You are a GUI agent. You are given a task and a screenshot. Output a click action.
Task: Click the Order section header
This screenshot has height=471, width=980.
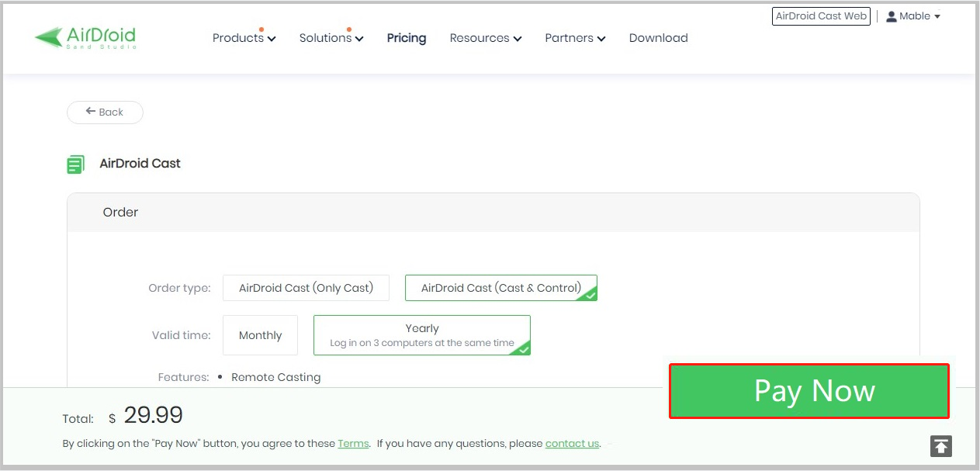[x=493, y=213]
